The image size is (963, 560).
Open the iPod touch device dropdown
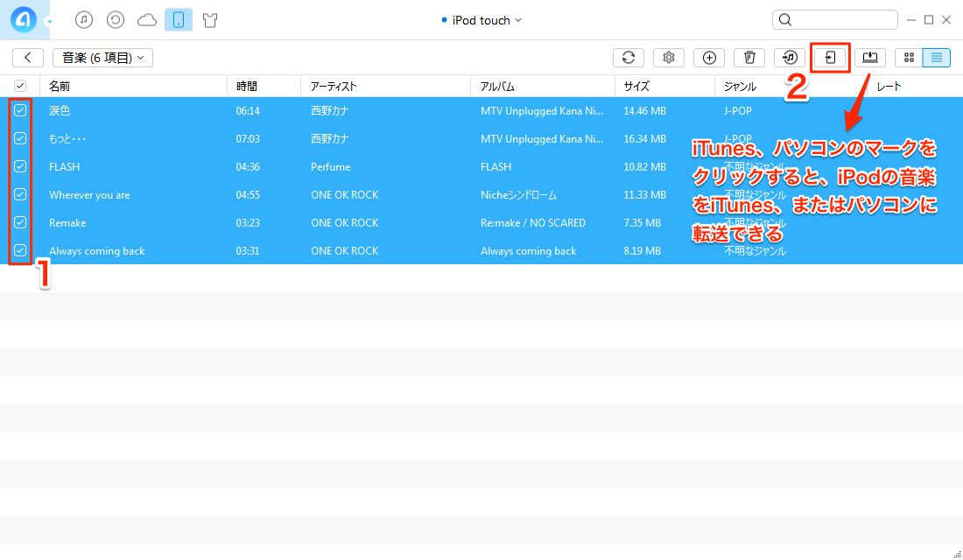[481, 20]
